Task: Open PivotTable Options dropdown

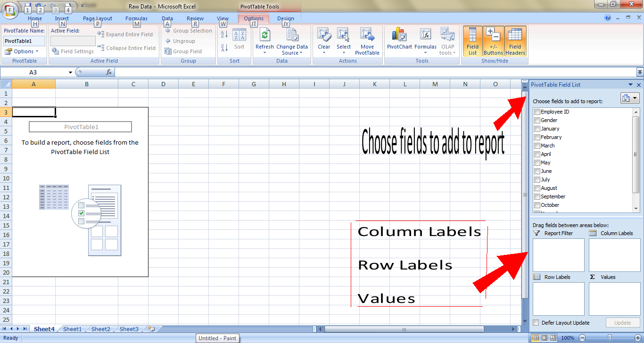Action: pos(22,51)
